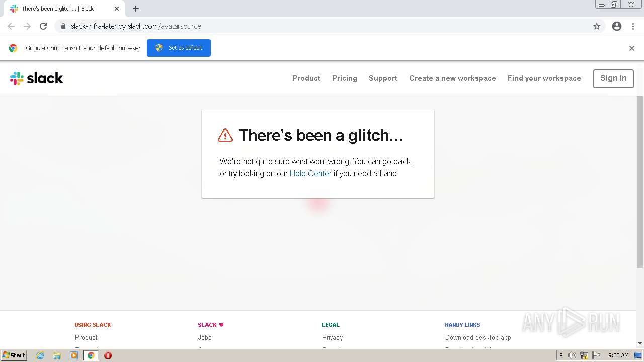
Task: Open the Product menu item
Action: [x=306, y=78]
